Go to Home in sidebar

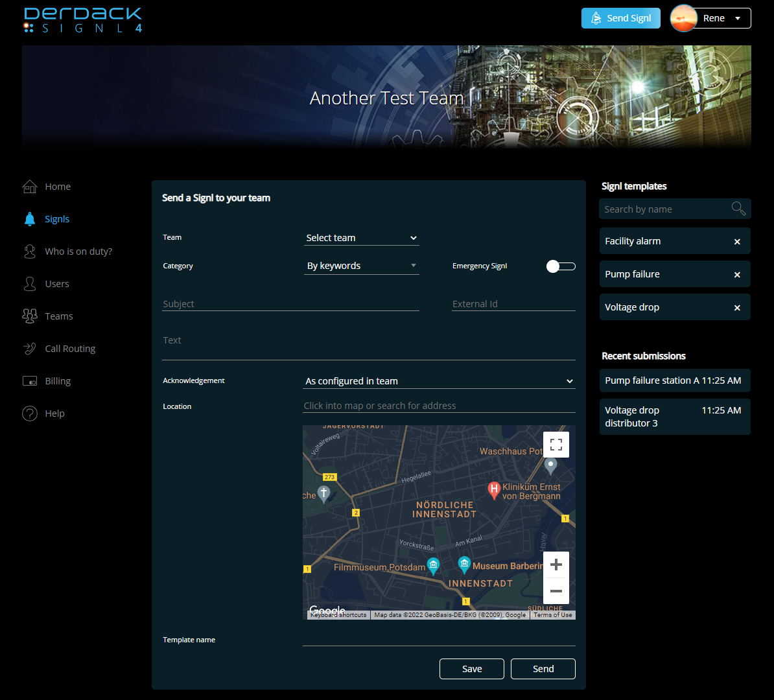click(58, 187)
